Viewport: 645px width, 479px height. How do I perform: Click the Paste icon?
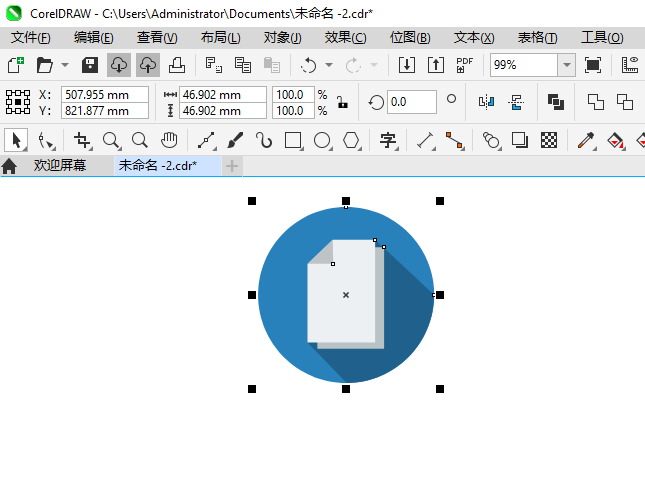click(x=271, y=65)
